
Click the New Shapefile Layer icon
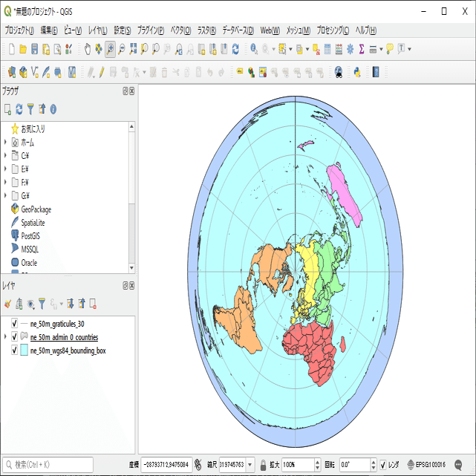click(x=35, y=72)
